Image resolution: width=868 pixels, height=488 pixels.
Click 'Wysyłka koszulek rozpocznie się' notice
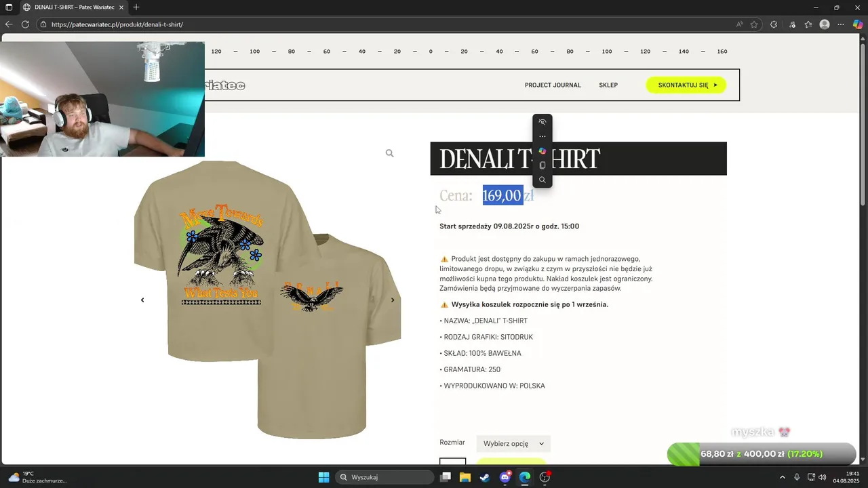[530, 304]
